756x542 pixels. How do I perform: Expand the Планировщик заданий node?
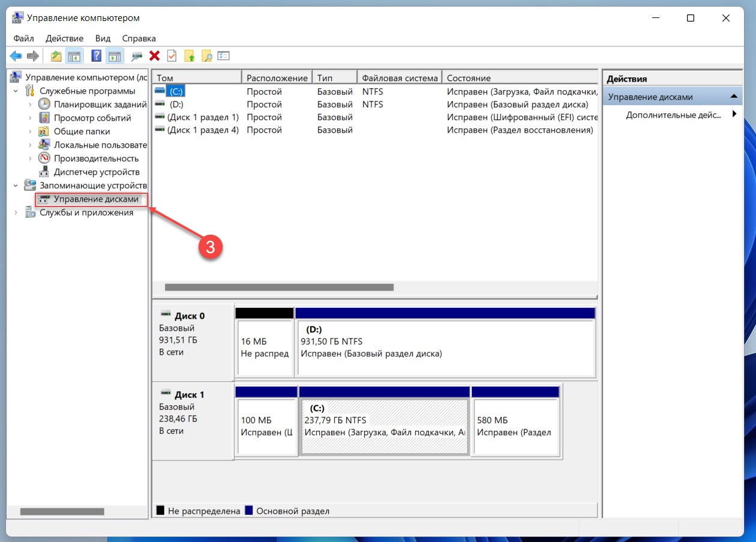[x=30, y=104]
